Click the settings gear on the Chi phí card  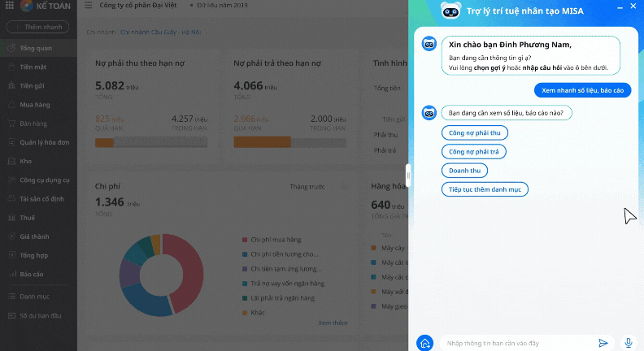click(x=344, y=187)
